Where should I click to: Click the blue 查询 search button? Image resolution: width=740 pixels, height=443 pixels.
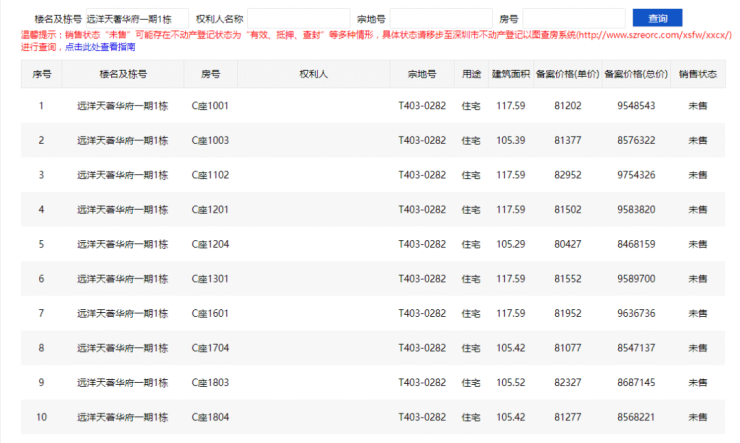coord(658,18)
